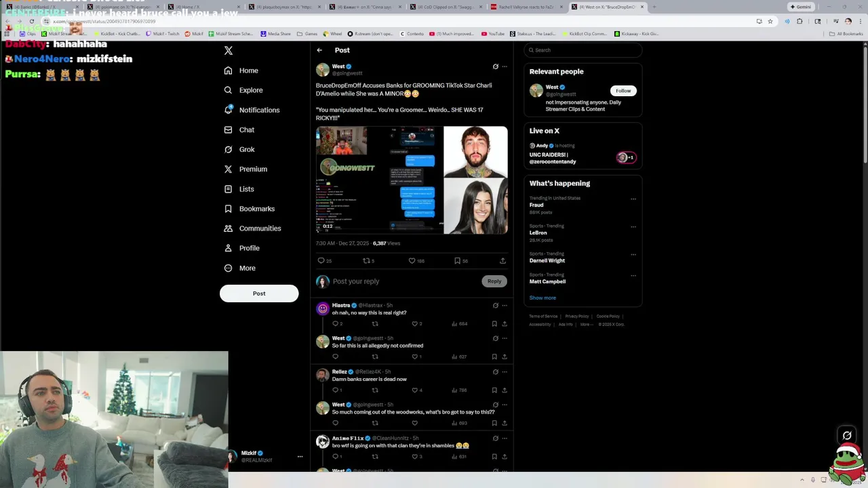The height and width of the screenshot is (488, 868).
Task: Bookmark the main post
Action: tap(457, 260)
